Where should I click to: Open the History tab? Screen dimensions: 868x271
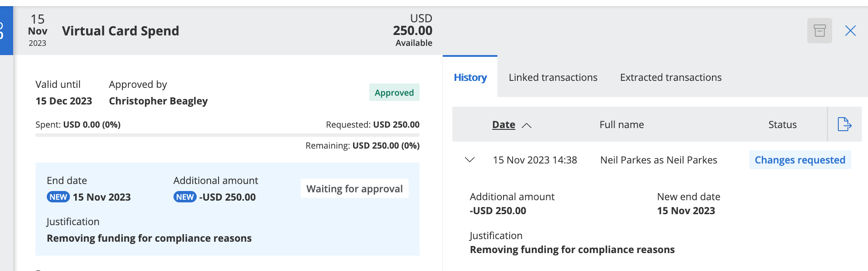[470, 77]
